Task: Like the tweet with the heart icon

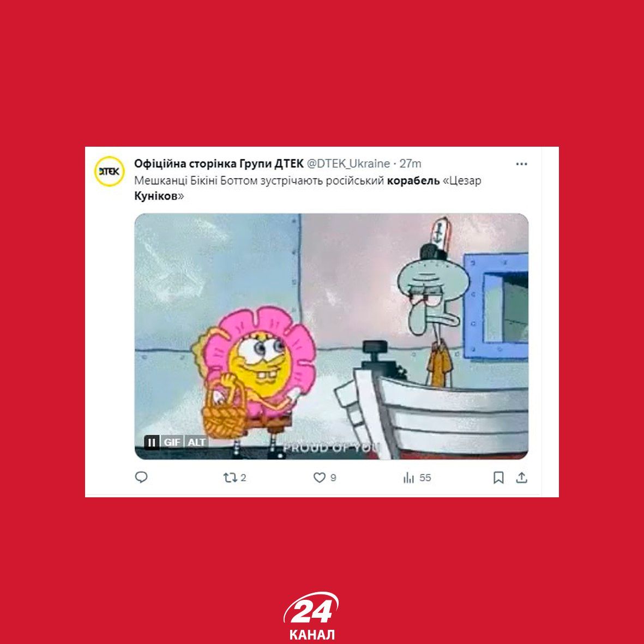Action: click(x=319, y=478)
